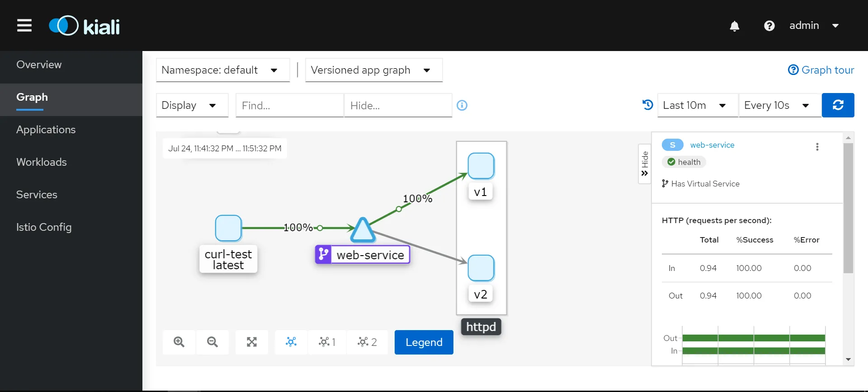Switch to graph layout style 2

click(367, 342)
